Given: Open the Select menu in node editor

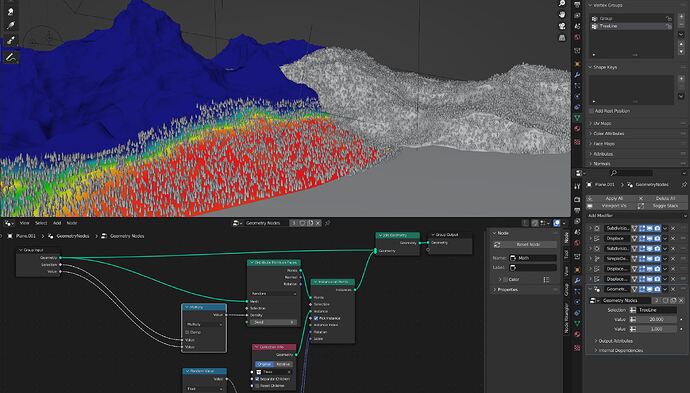Looking at the screenshot, I should click(x=41, y=223).
